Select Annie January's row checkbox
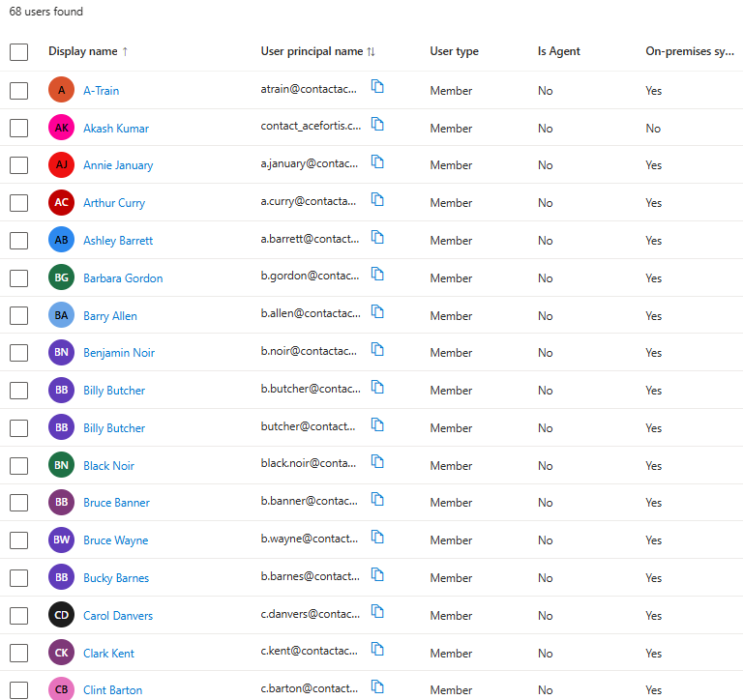Viewport: 743px width, 700px height. click(19, 165)
